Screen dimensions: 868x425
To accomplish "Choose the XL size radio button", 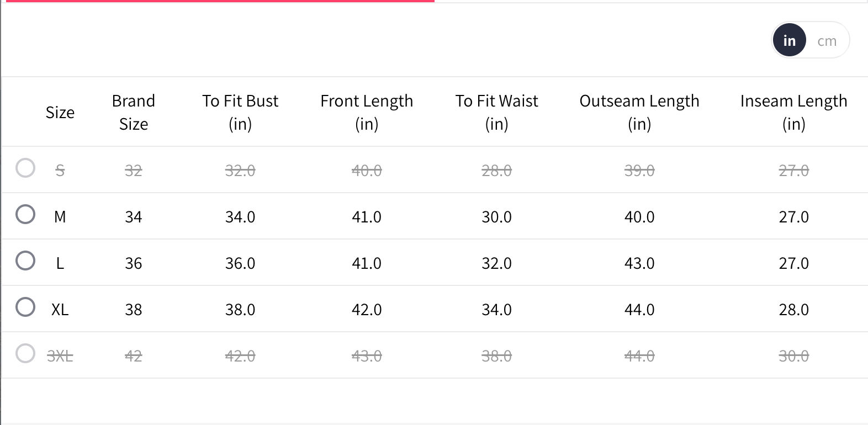I will click(25, 307).
